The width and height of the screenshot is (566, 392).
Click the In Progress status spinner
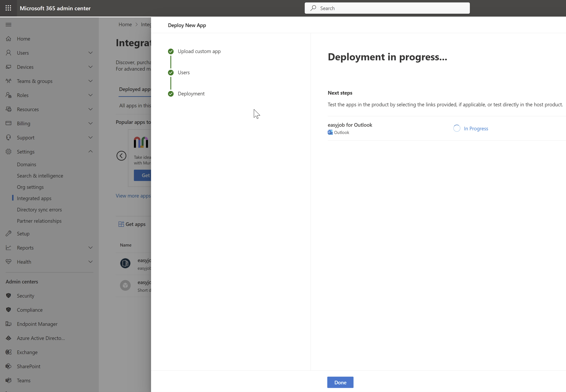tap(457, 128)
